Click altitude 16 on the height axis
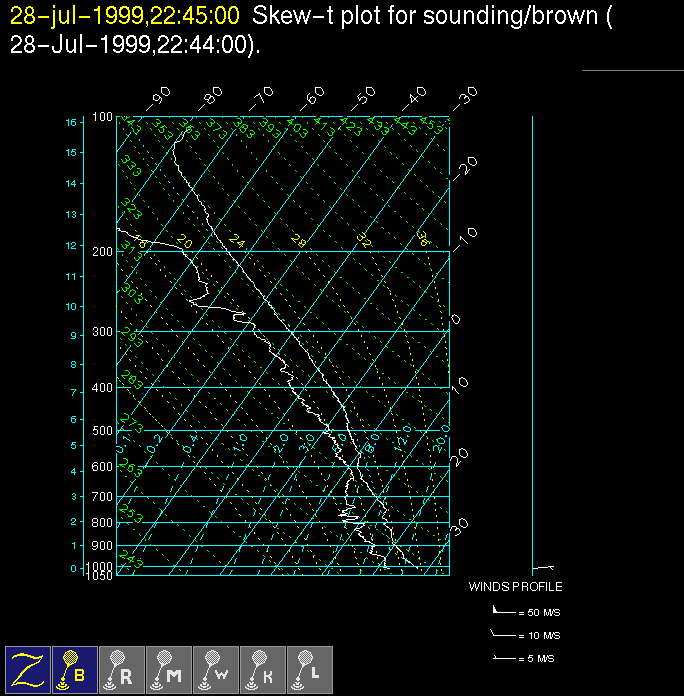684x696 pixels. pos(71,122)
